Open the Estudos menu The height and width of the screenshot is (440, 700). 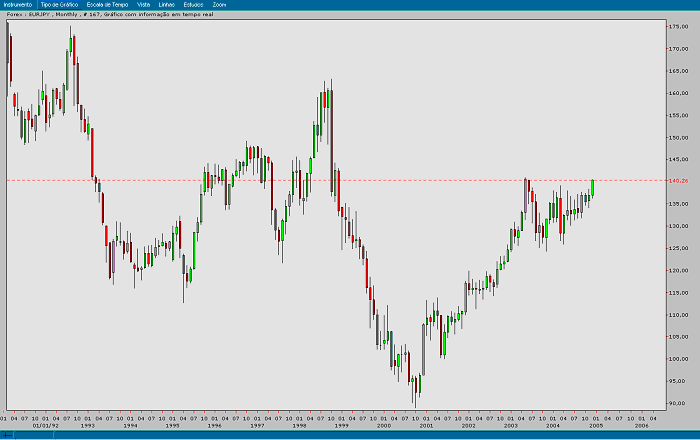[193, 4]
